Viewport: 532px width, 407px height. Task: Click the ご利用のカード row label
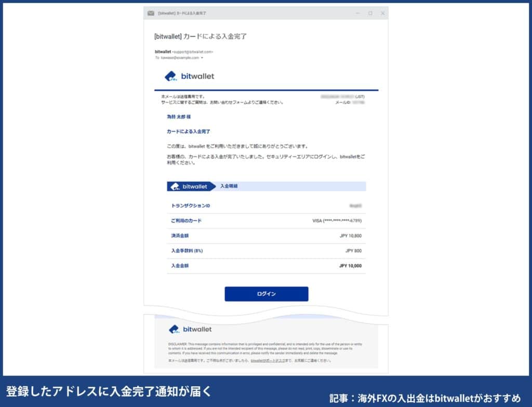point(186,221)
